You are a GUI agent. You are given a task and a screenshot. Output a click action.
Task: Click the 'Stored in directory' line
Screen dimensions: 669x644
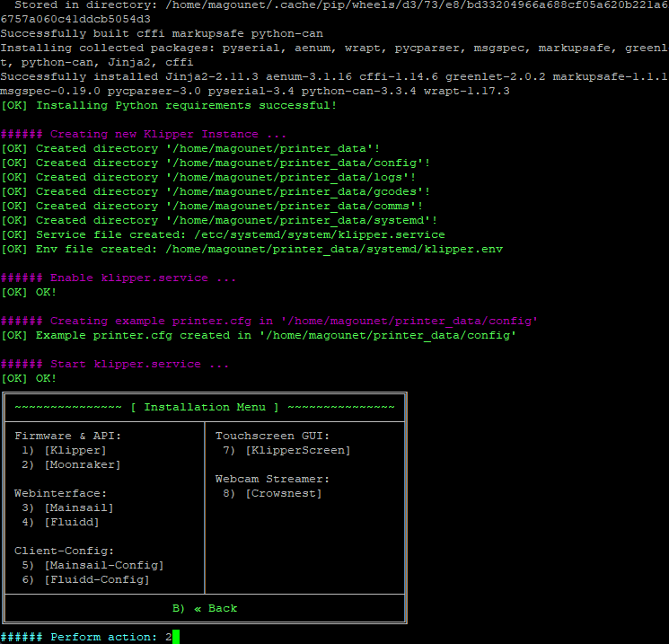click(341, 5)
